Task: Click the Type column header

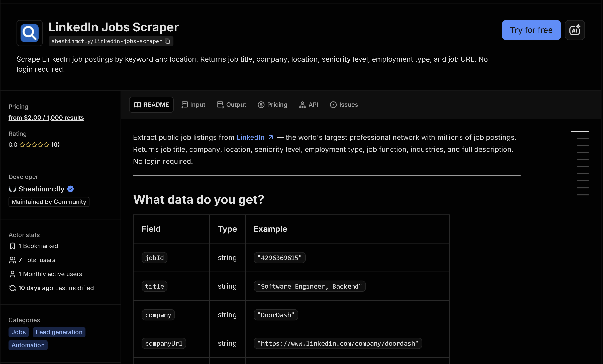Action: point(227,229)
